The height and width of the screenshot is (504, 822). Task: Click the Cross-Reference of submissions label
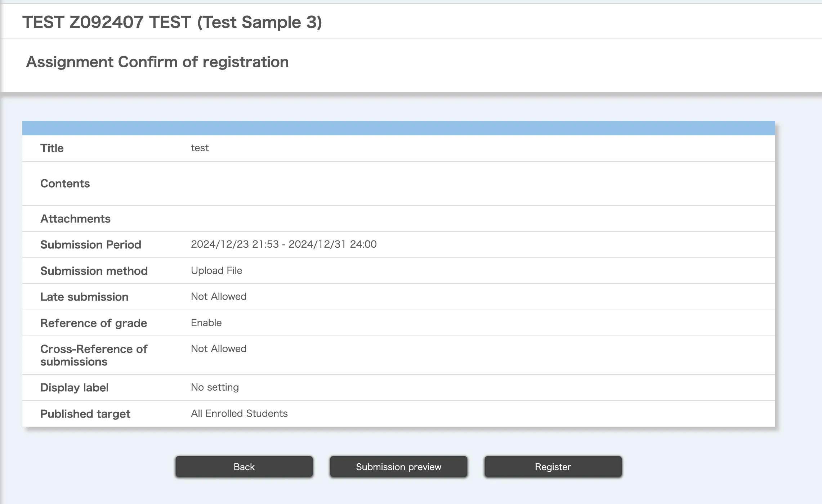(93, 355)
